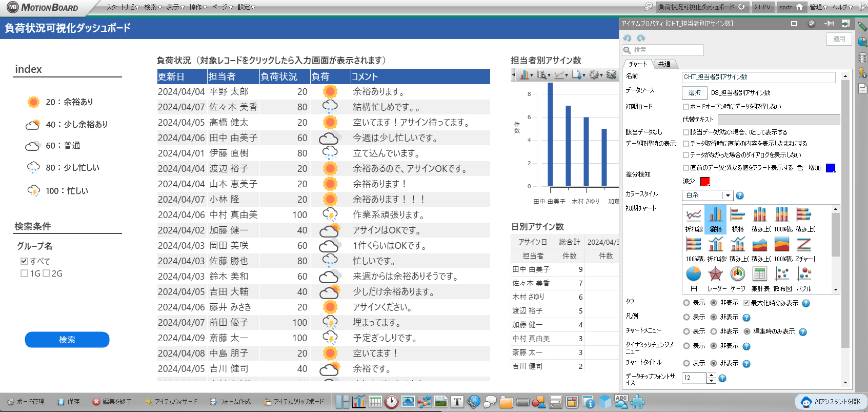Select the clock item in the bottom toolbar
This screenshot has width=868, height=412.
click(392, 402)
